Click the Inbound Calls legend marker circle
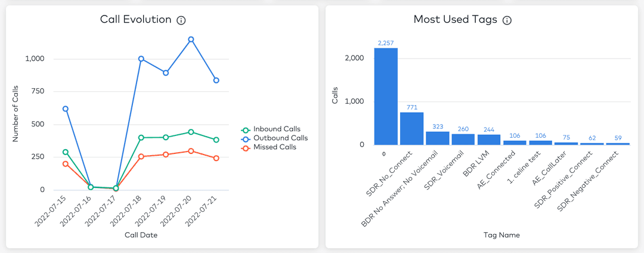Viewport: 644px width, 253px height. pyautogui.click(x=244, y=129)
